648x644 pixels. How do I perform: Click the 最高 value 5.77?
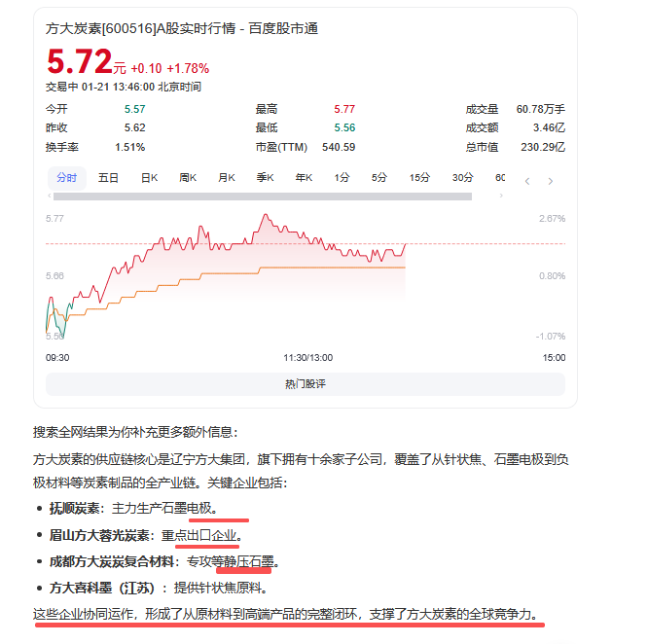point(344,110)
